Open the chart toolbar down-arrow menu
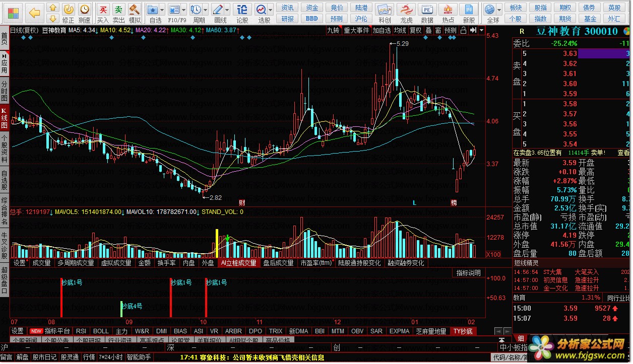The height and width of the screenshot is (364, 633). (482, 30)
